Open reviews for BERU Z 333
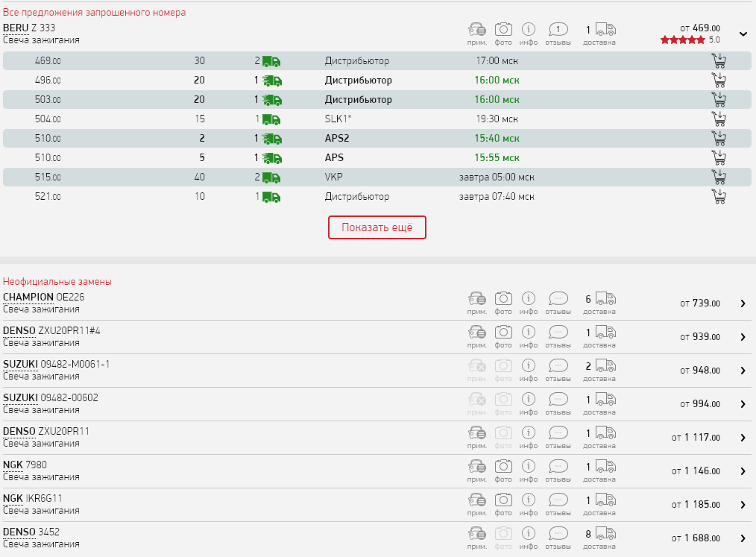The height and width of the screenshot is (557, 756). point(558,34)
